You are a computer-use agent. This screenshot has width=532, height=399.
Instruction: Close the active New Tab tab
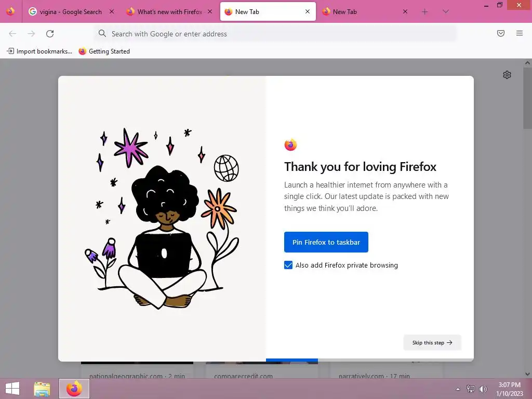click(x=308, y=11)
